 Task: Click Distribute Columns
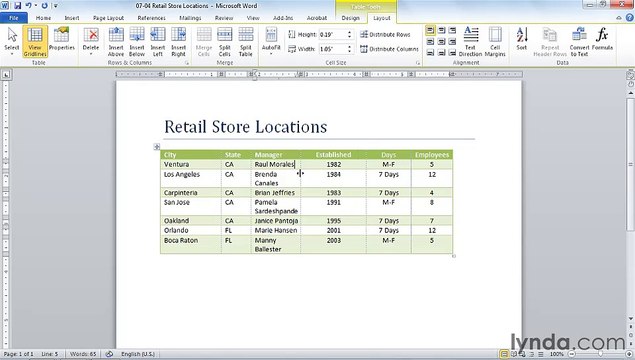click(x=389, y=49)
